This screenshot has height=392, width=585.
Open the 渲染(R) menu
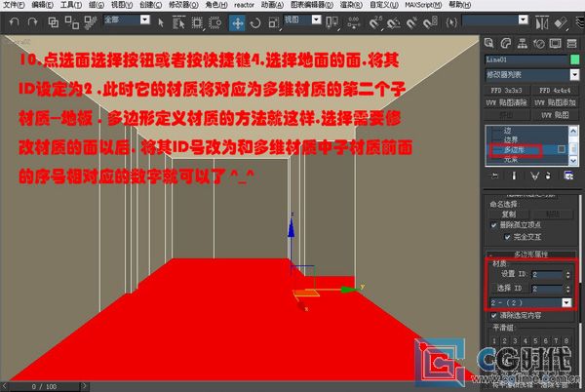point(351,5)
